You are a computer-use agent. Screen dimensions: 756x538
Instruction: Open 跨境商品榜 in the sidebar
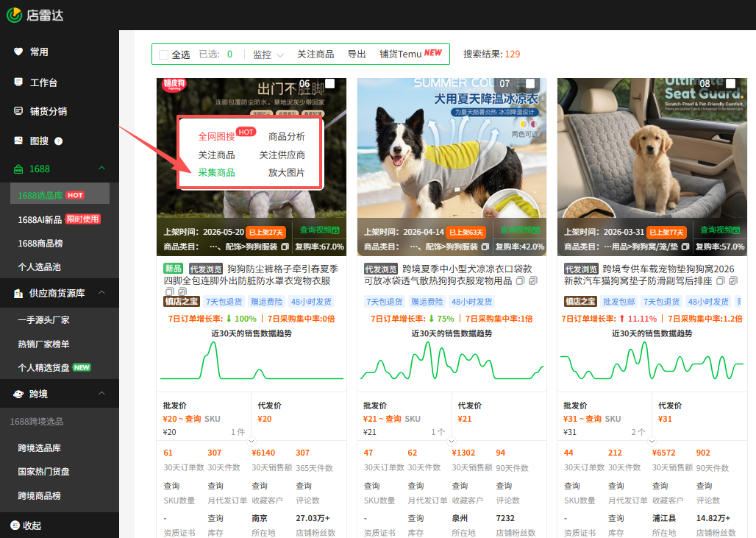(39, 495)
